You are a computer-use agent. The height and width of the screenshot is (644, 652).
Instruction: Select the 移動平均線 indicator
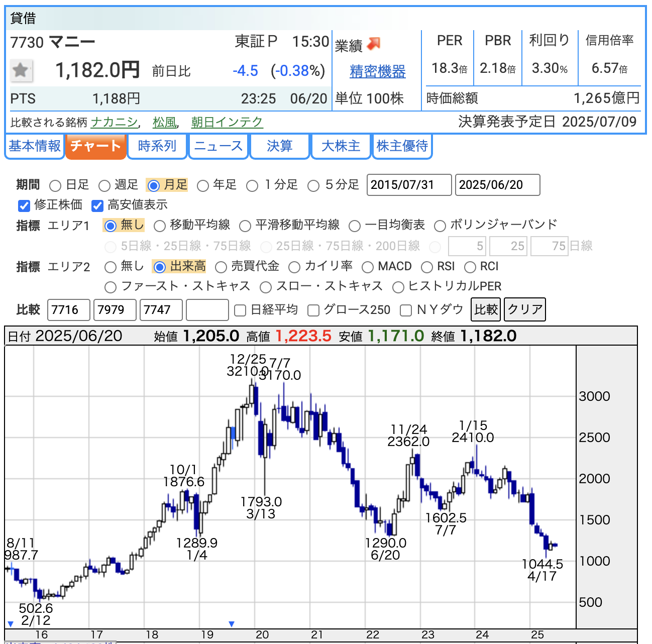pyautogui.click(x=159, y=226)
